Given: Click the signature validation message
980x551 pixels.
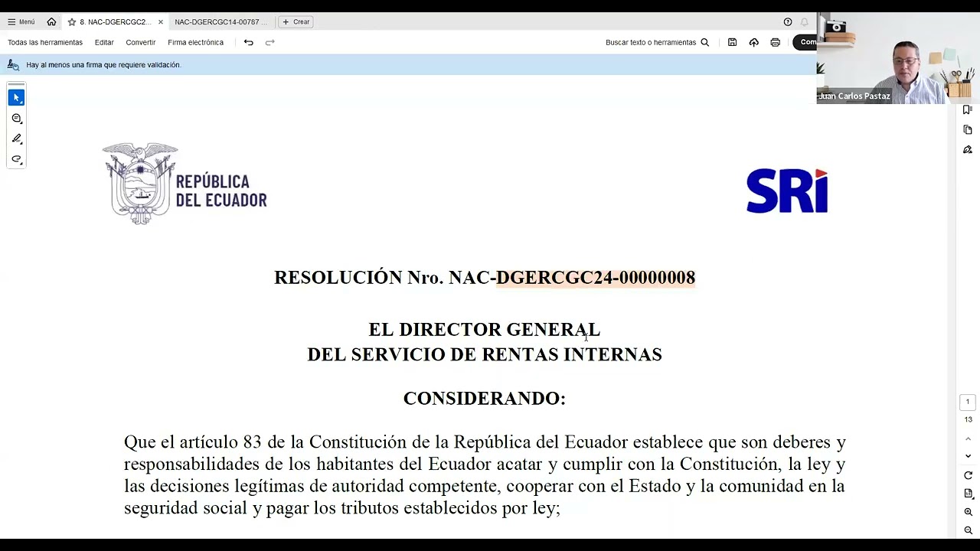Looking at the screenshot, I should click(x=103, y=65).
